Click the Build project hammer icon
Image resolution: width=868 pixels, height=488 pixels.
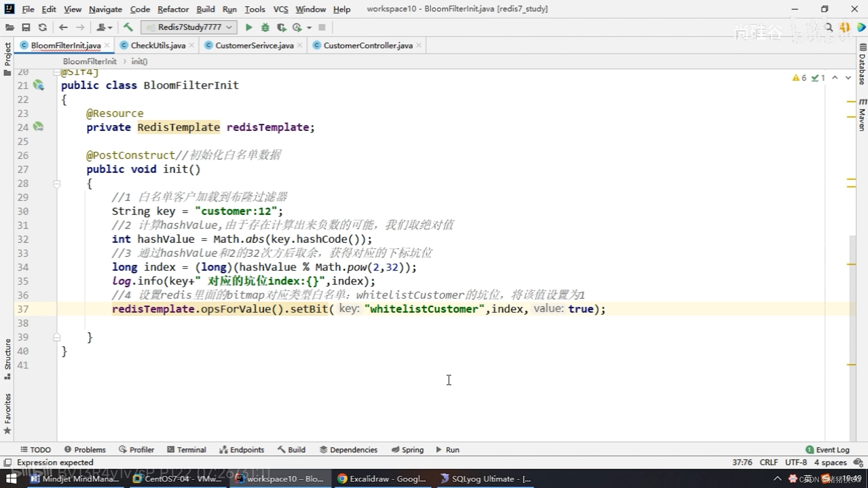[128, 28]
